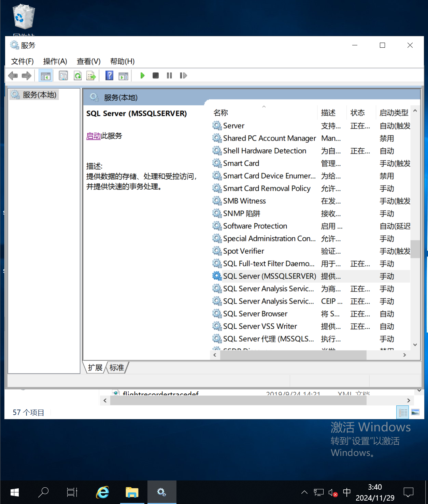
Task: Pause the service with the pause toolbar icon
Action: click(169, 76)
